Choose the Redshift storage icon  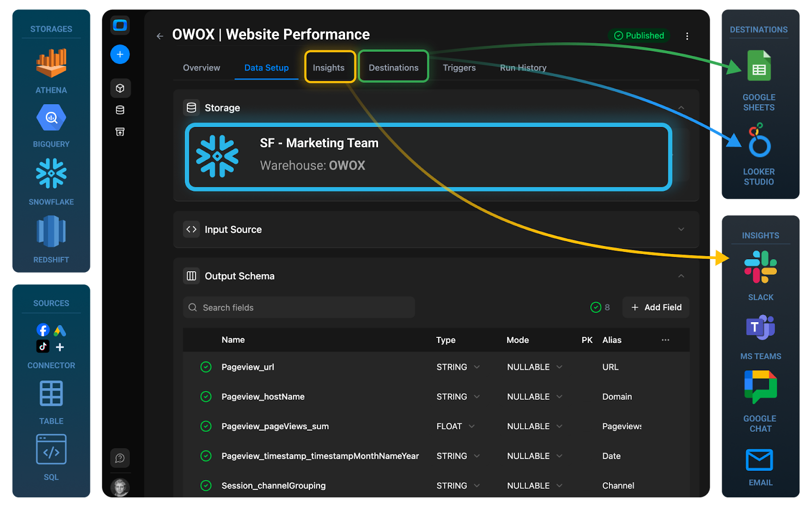pos(51,232)
